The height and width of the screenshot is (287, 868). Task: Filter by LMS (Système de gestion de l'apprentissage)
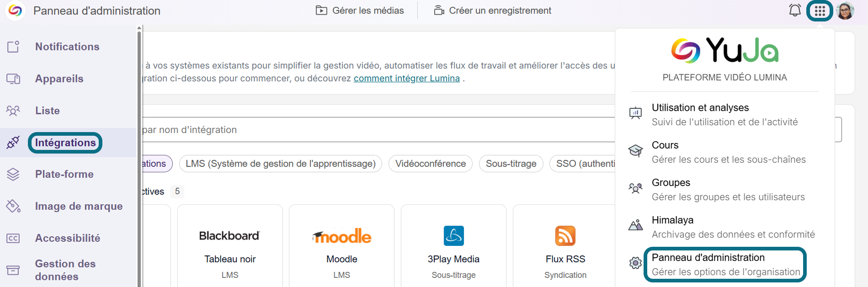click(x=281, y=164)
